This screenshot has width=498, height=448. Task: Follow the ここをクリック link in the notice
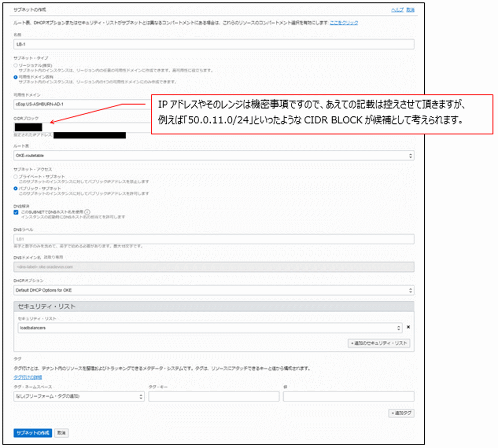pyautogui.click(x=345, y=22)
